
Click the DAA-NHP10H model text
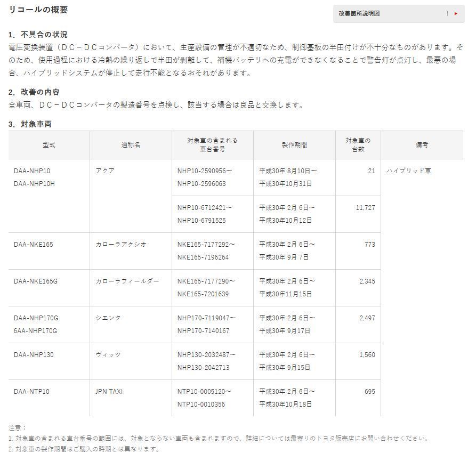34,184
